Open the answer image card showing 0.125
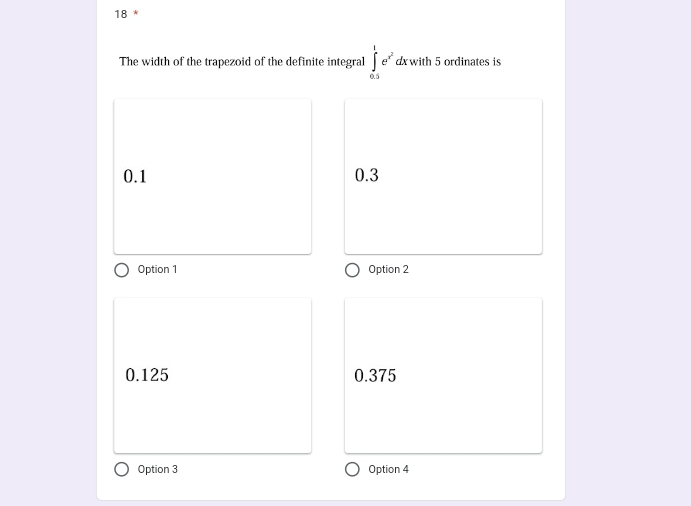Viewport: 691px width, 506px height. coord(212,376)
